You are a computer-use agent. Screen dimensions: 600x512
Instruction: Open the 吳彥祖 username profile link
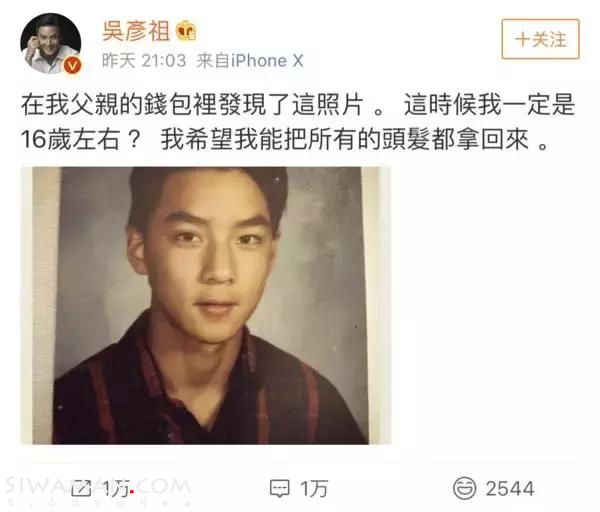(x=135, y=31)
